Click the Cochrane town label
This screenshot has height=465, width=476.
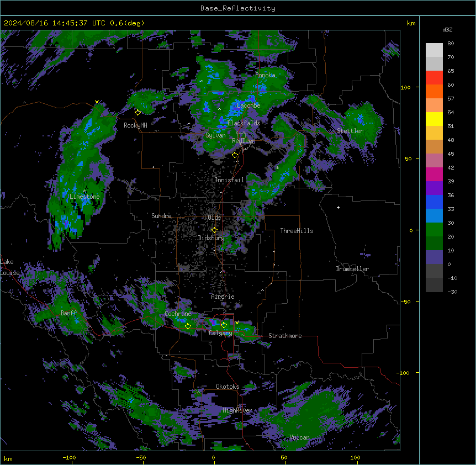coord(178,314)
